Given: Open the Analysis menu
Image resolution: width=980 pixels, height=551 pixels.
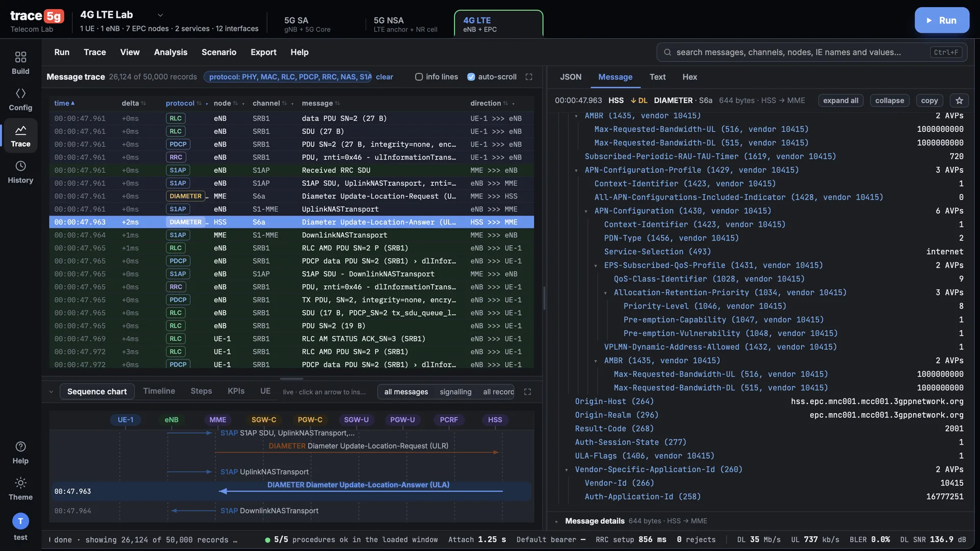Looking at the screenshot, I should pyautogui.click(x=170, y=52).
